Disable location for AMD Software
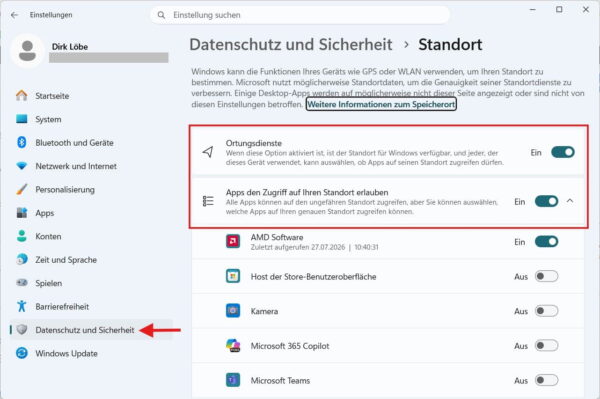Viewport: 600px width, 399px height. pyautogui.click(x=546, y=241)
